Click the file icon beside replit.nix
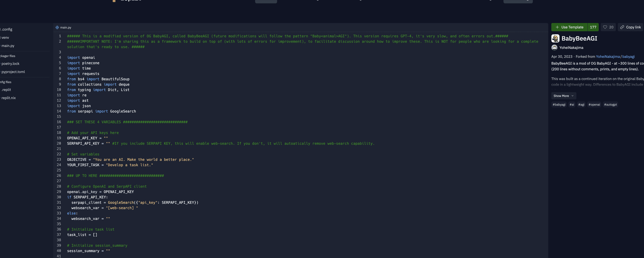The width and height of the screenshot is (644, 258). click(0, 98)
